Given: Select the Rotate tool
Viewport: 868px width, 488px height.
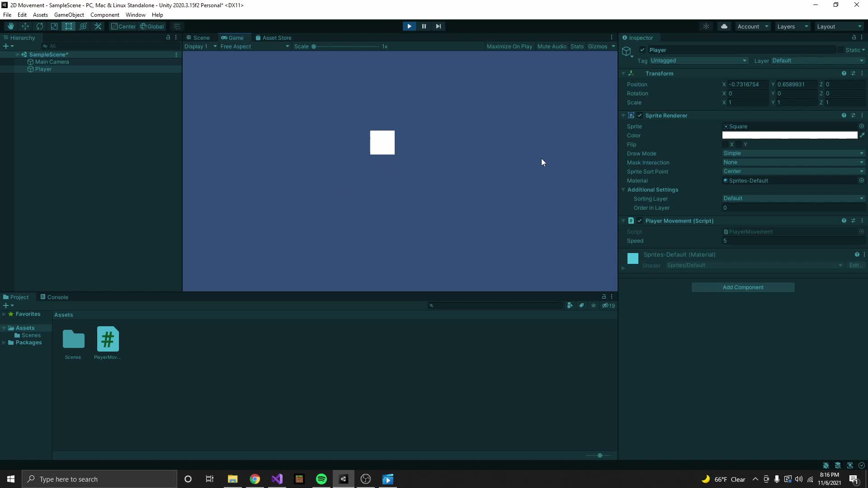Looking at the screenshot, I should tap(40, 26).
